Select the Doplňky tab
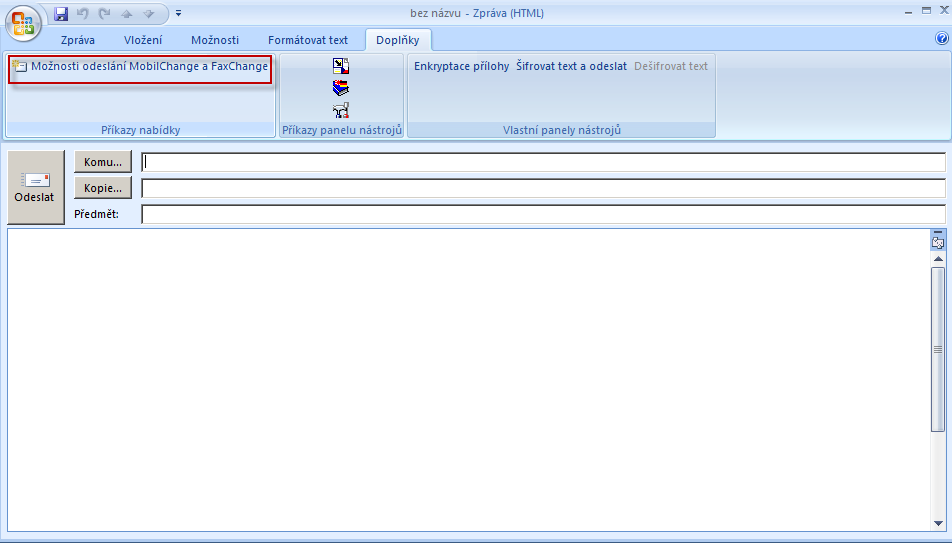 [x=398, y=40]
